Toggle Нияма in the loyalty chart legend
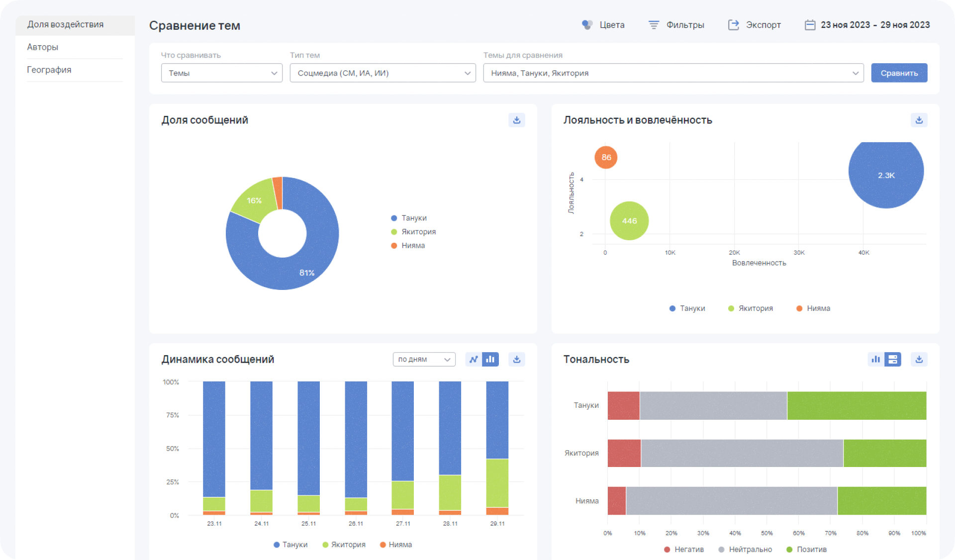 813,308
